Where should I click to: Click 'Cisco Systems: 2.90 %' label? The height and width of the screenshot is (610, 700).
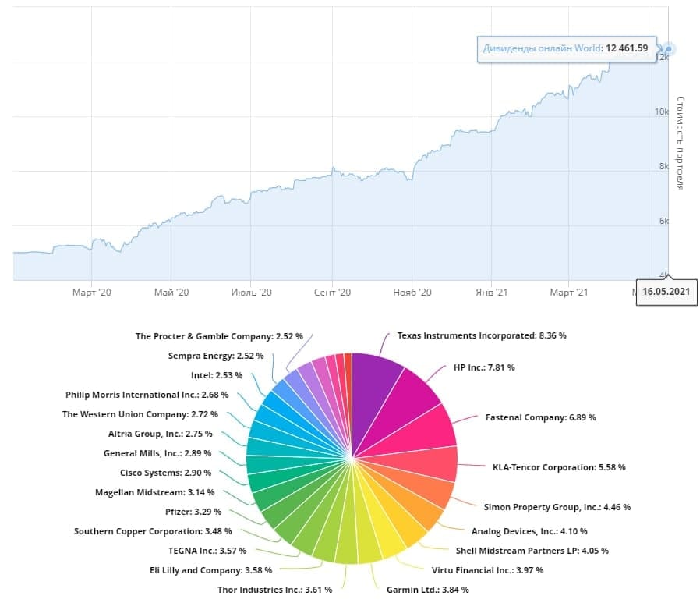click(x=165, y=473)
